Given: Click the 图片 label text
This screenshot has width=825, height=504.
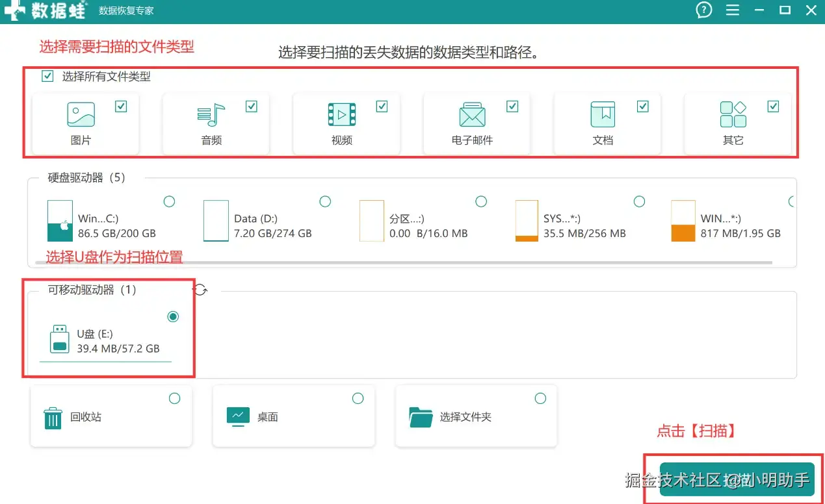Looking at the screenshot, I should [x=81, y=140].
